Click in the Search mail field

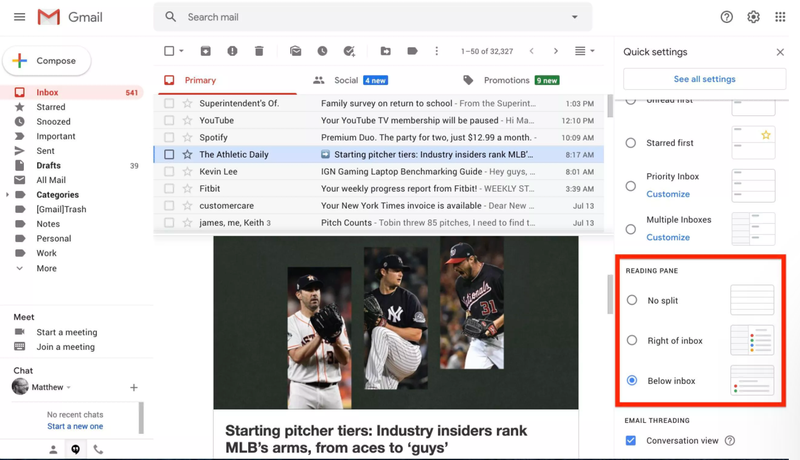click(x=370, y=17)
